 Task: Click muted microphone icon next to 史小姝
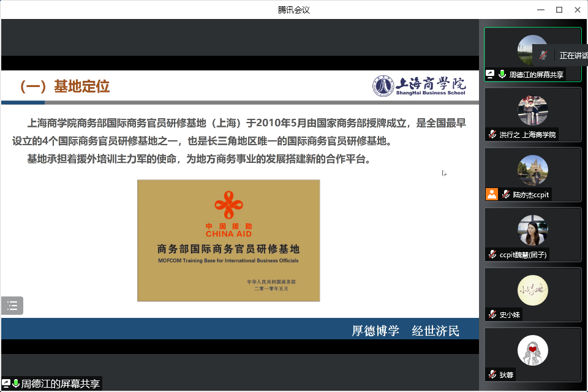pos(492,314)
